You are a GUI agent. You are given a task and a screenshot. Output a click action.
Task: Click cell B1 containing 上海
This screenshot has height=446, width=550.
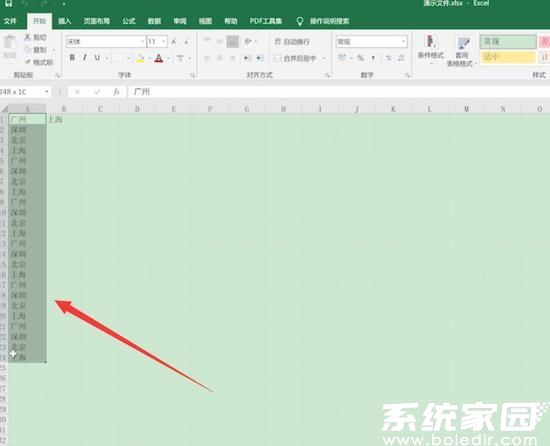coord(64,119)
